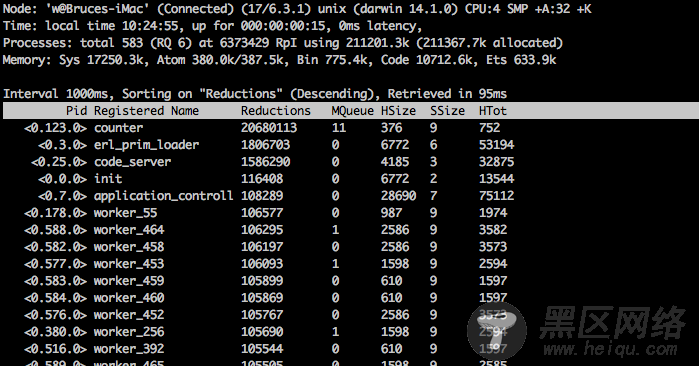Click the HSize column header
The height and width of the screenshot is (366, 699).
pos(398,111)
